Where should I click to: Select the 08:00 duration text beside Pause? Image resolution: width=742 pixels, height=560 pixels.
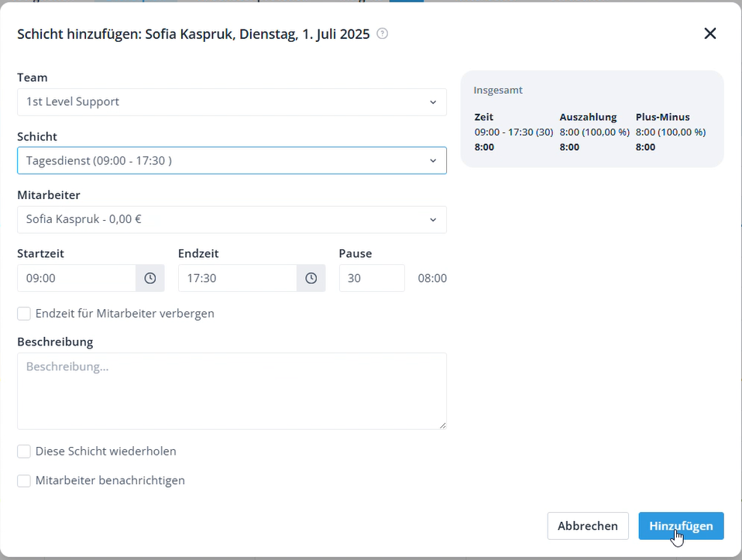[432, 278]
